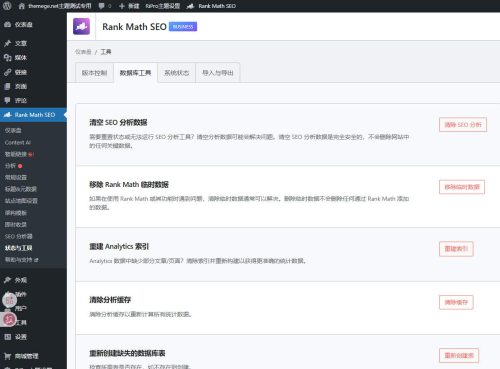This screenshot has height=369, width=500.
Task: Select Rank Math SEO sidebar menu
Action: [x=33, y=115]
